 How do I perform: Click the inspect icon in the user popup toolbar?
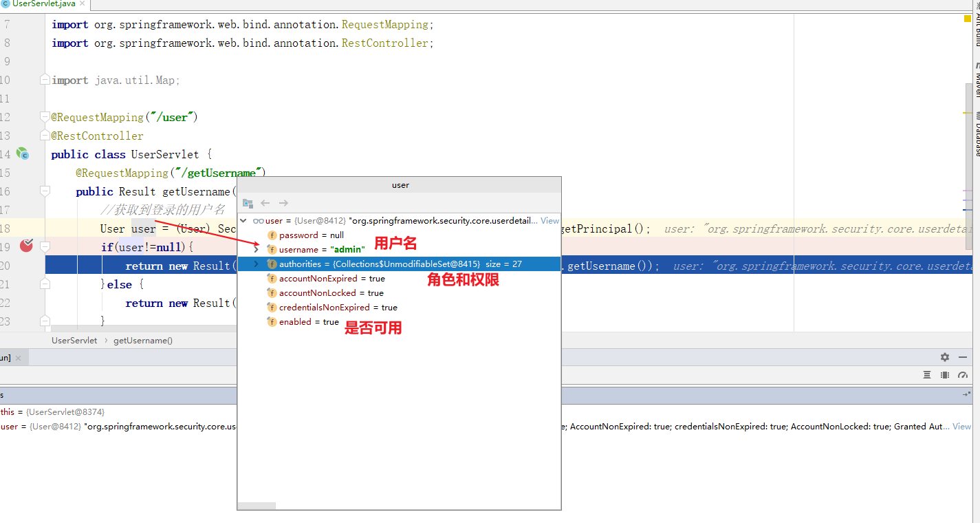click(x=248, y=203)
